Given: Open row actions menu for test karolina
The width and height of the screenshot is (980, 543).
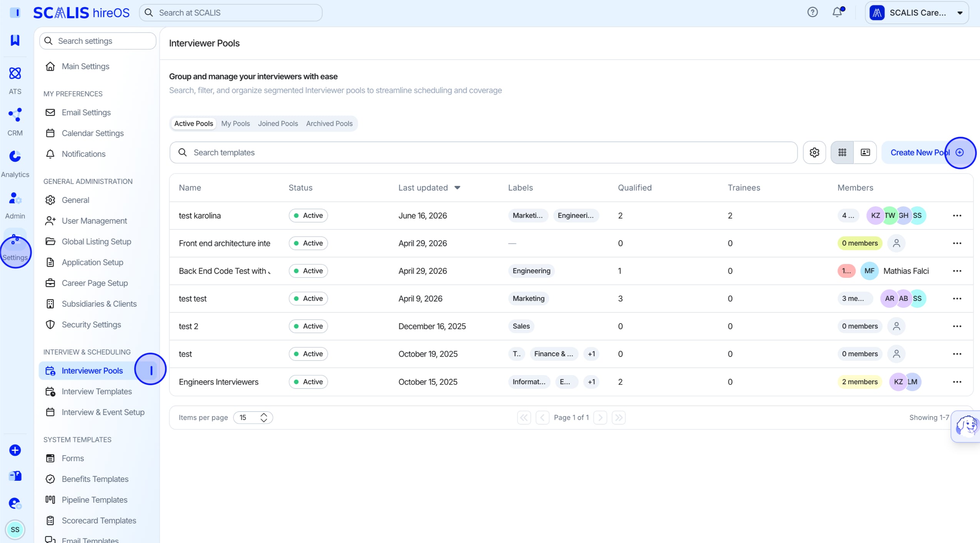Looking at the screenshot, I should 957,216.
